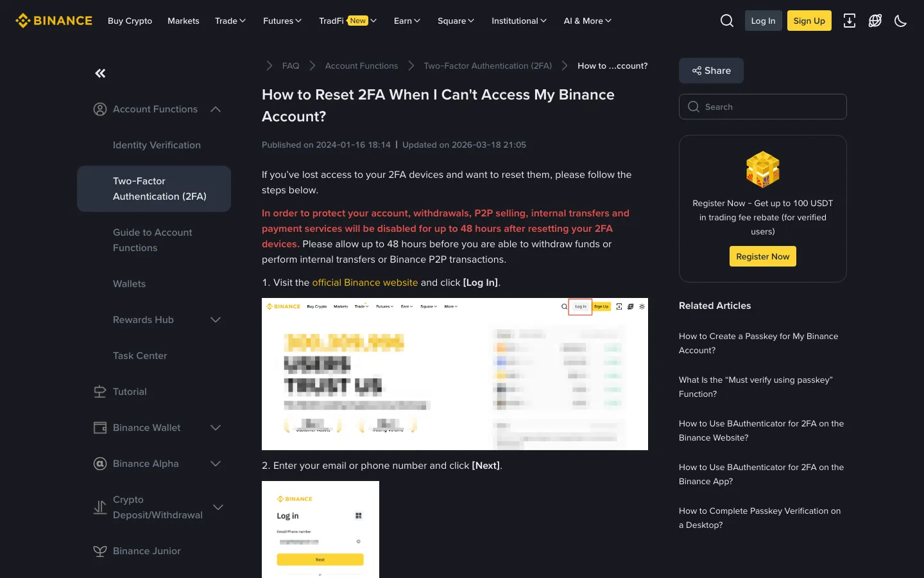Viewport: 924px width, 578px height.
Task: Select Identity Verification in sidebar
Action: point(157,145)
